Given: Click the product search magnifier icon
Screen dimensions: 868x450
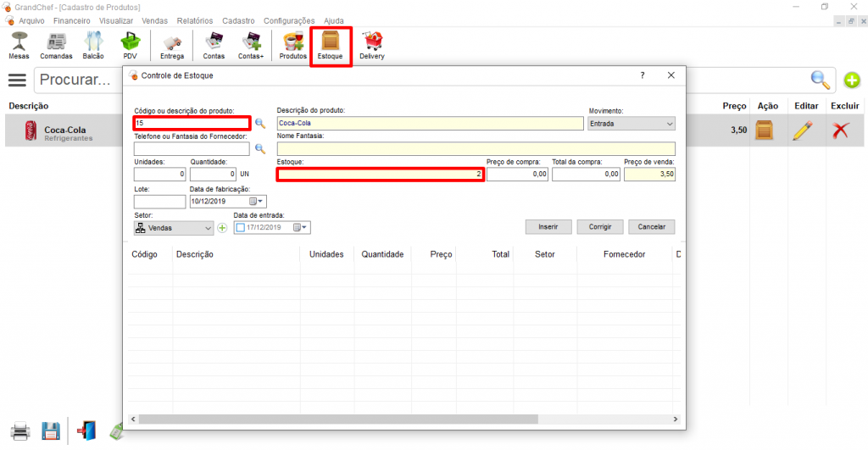Looking at the screenshot, I should [x=260, y=124].
